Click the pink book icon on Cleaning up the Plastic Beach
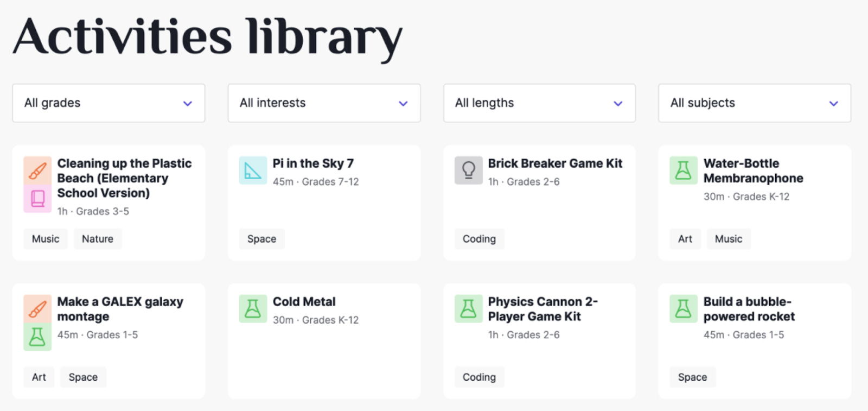868x411 pixels. [37, 198]
